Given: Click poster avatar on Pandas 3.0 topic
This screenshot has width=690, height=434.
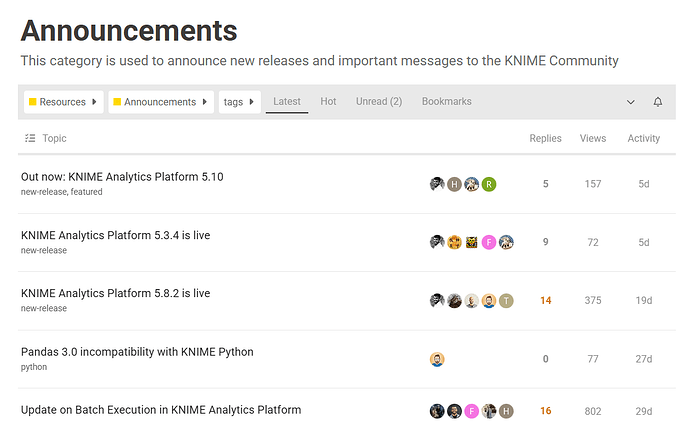Looking at the screenshot, I should [437, 359].
